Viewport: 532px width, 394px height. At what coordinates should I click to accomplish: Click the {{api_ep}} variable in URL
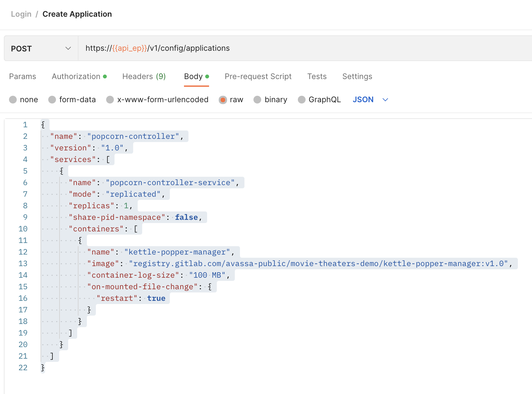tap(130, 48)
